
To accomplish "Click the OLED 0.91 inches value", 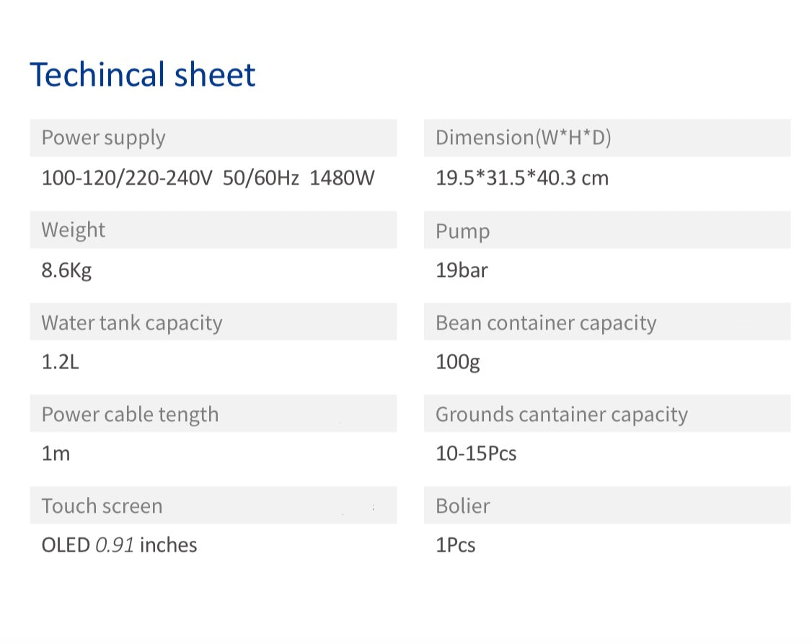I will pyautogui.click(x=119, y=545).
